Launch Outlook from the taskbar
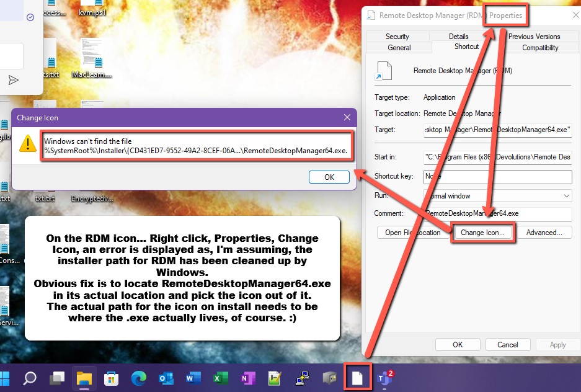The height and width of the screenshot is (392, 581). click(x=165, y=377)
